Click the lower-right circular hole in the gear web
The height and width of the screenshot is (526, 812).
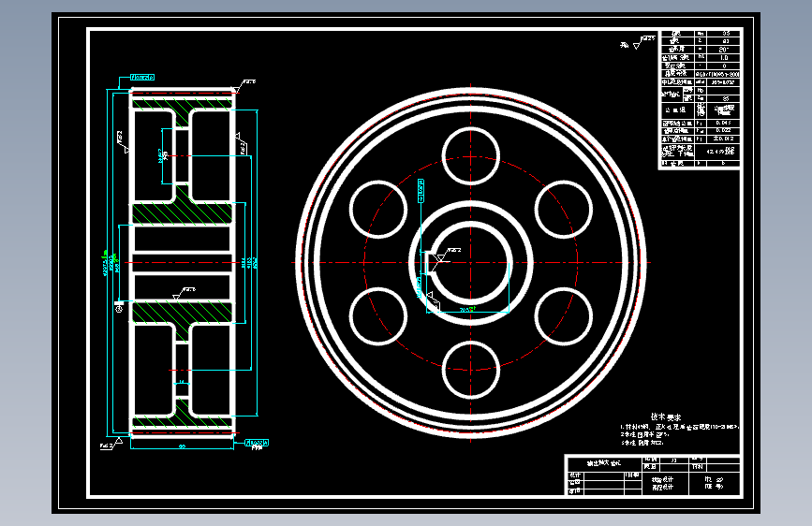(564, 316)
